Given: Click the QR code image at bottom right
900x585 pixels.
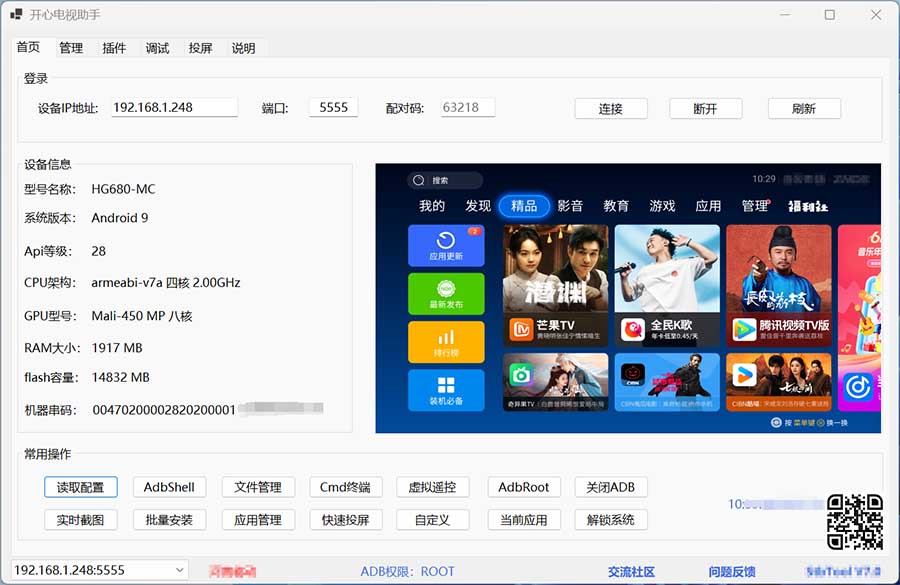Looking at the screenshot, I should pos(854,522).
